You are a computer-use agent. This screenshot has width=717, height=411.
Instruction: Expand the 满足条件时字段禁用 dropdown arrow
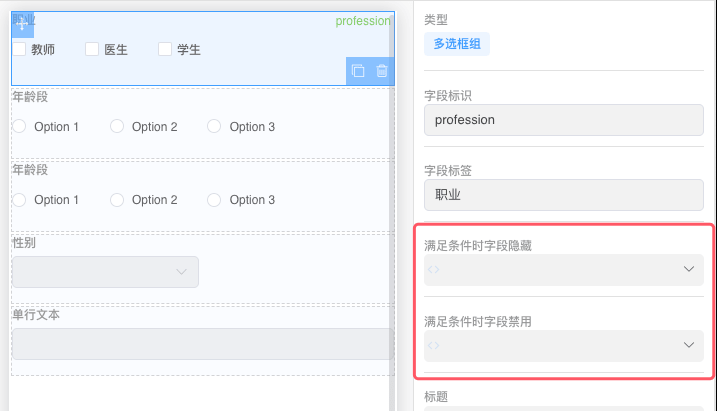coord(689,345)
